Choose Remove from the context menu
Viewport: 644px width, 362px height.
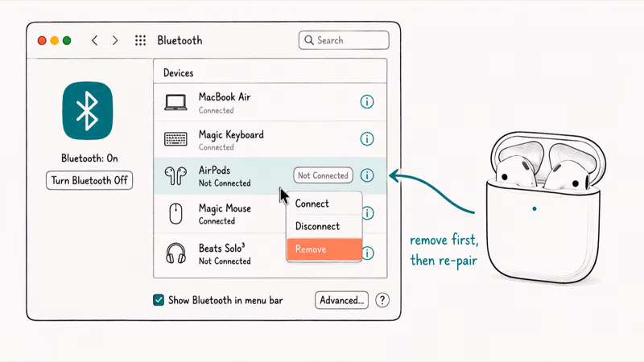pyautogui.click(x=324, y=249)
